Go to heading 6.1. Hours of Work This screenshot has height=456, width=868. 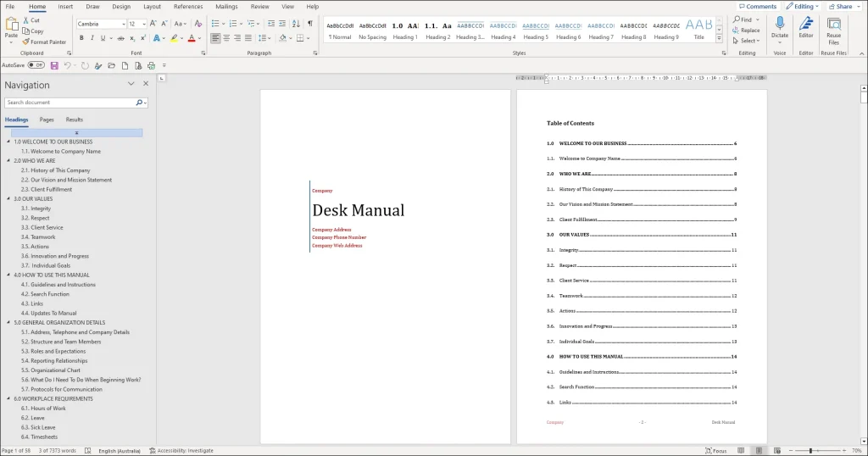tap(43, 408)
